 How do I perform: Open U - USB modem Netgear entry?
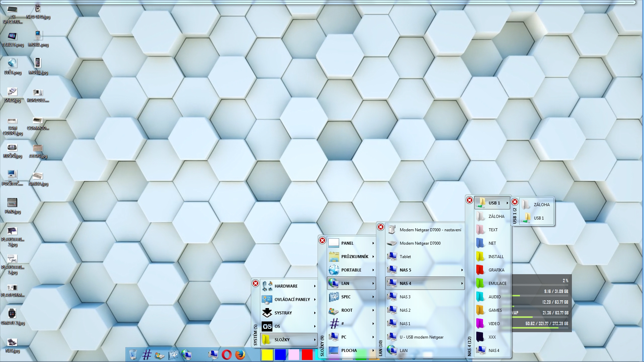coord(425,337)
